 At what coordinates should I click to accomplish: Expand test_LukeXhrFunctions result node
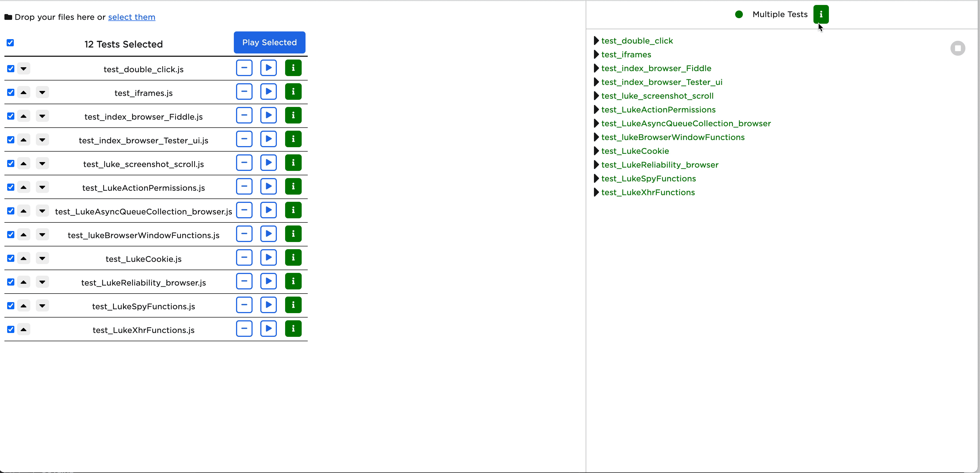596,192
